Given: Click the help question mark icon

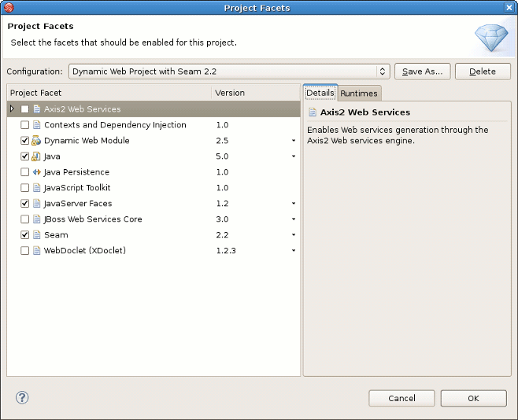Looking at the screenshot, I should tap(23, 398).
